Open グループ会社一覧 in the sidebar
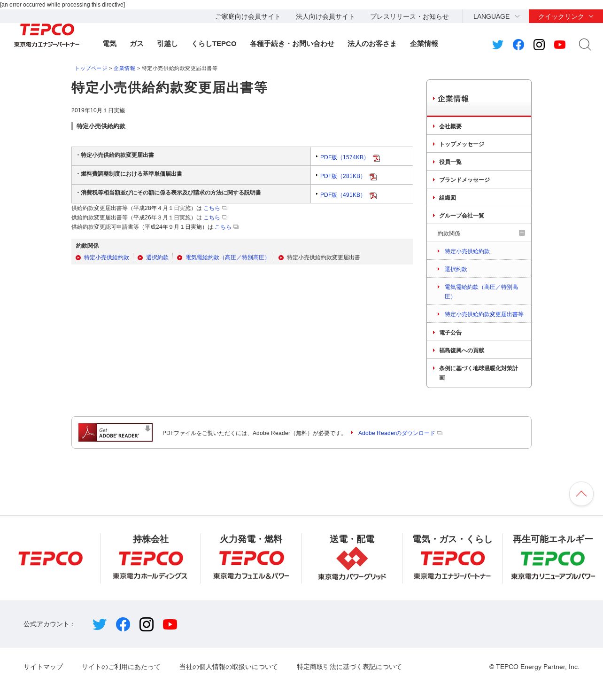The image size is (603, 700). click(479, 216)
